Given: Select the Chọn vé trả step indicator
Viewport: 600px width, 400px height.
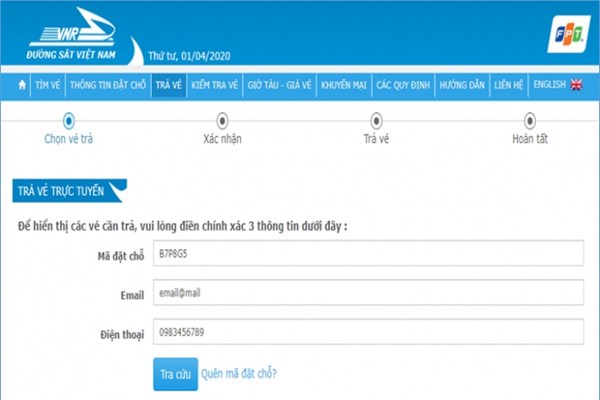Looking at the screenshot, I should click(68, 121).
